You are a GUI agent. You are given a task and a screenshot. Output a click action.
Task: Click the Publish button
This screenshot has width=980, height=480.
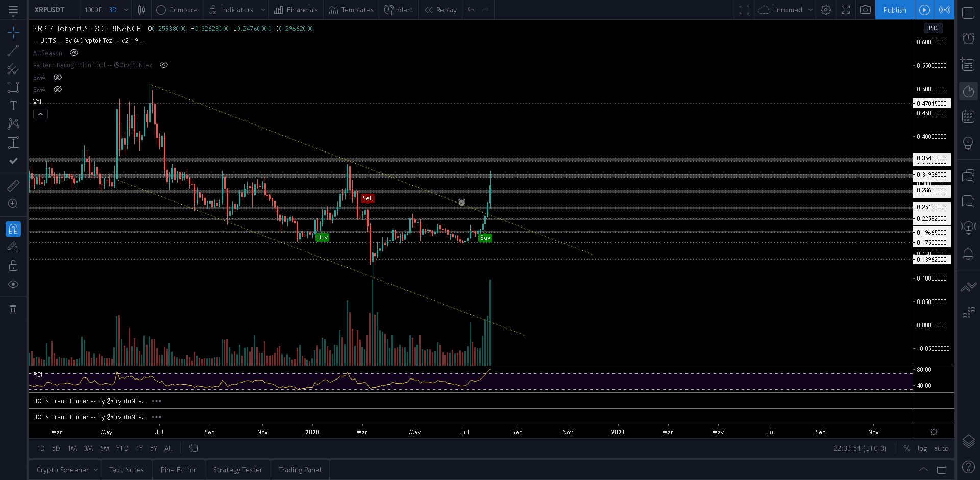894,10
